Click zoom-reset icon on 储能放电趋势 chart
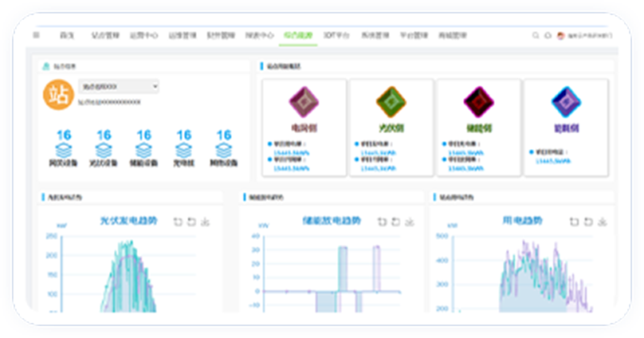Viewport: 644px width, 338px height. coord(395,222)
